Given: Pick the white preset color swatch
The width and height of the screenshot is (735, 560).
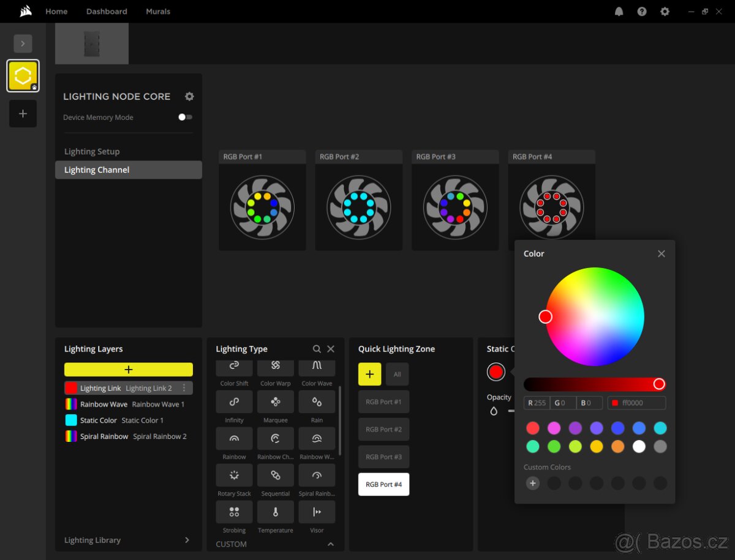Looking at the screenshot, I should [639, 447].
